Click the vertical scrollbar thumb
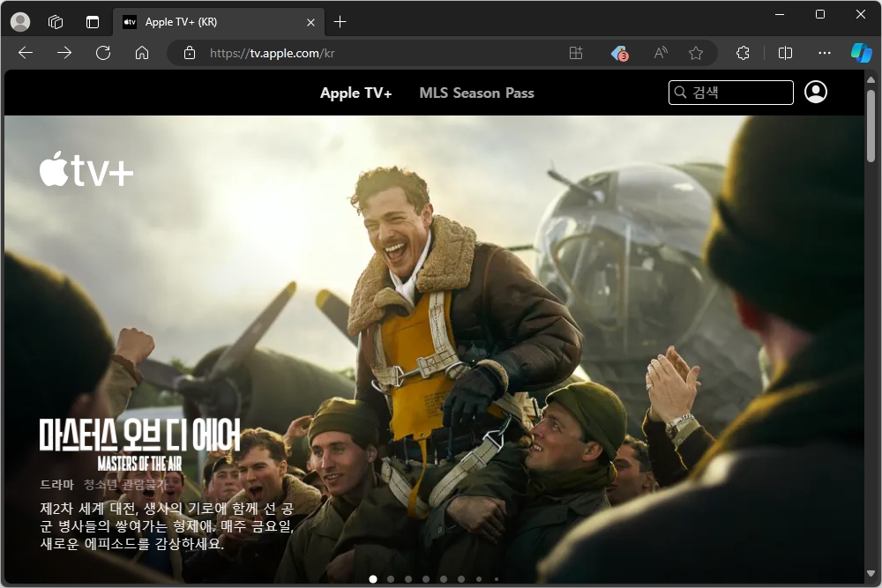The width and height of the screenshot is (882, 588). (x=871, y=125)
